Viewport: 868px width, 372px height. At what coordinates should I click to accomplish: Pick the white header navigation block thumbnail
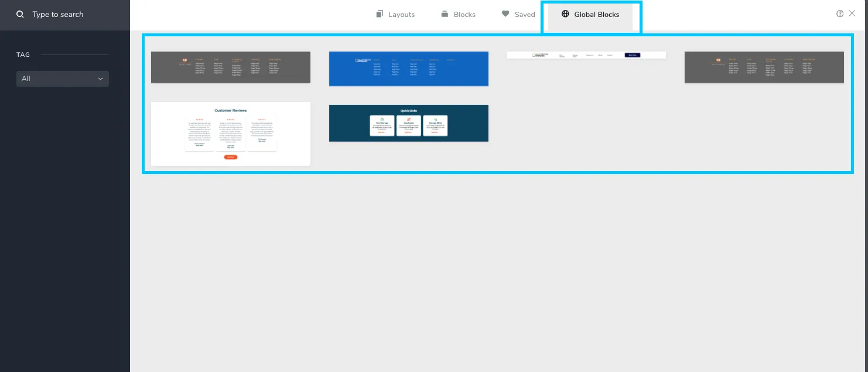point(586,55)
